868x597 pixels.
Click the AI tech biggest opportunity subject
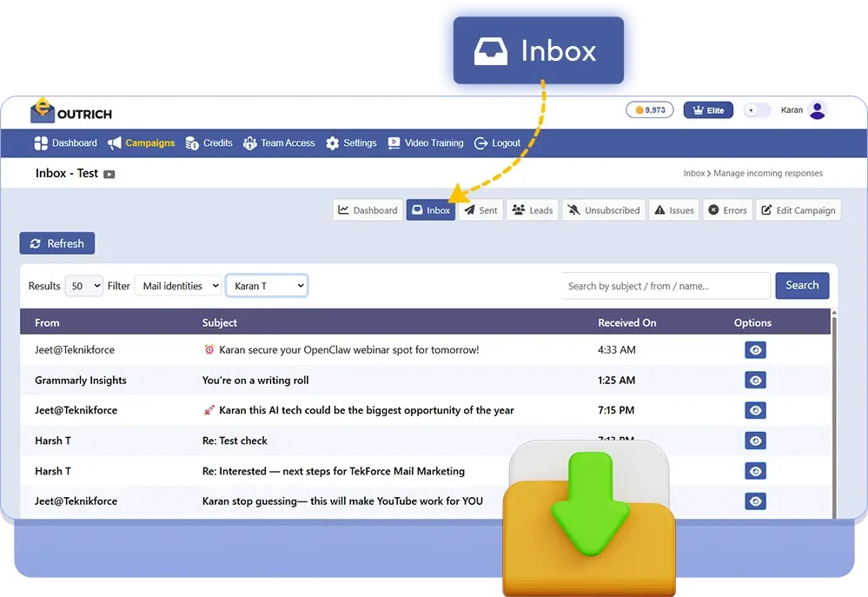(x=359, y=410)
